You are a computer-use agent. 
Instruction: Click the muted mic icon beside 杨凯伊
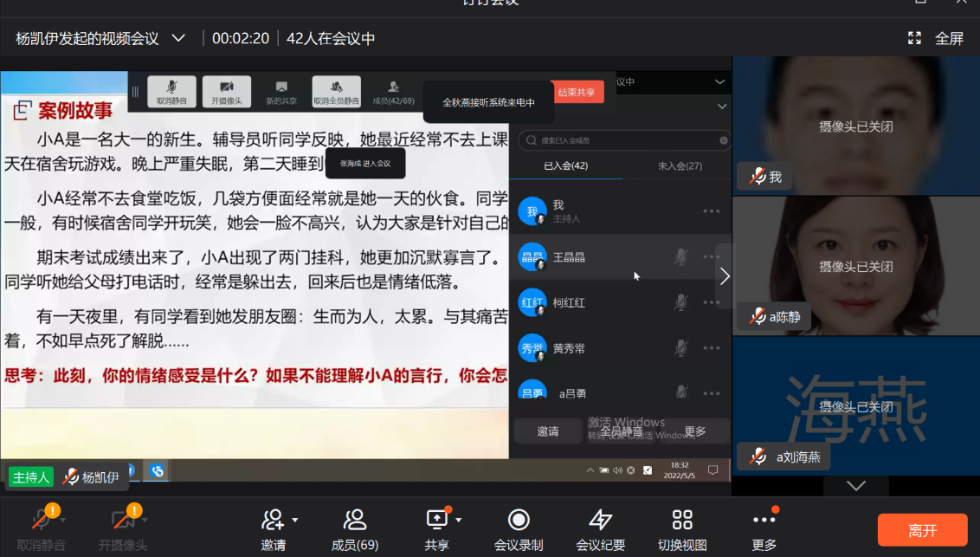pyautogui.click(x=71, y=477)
